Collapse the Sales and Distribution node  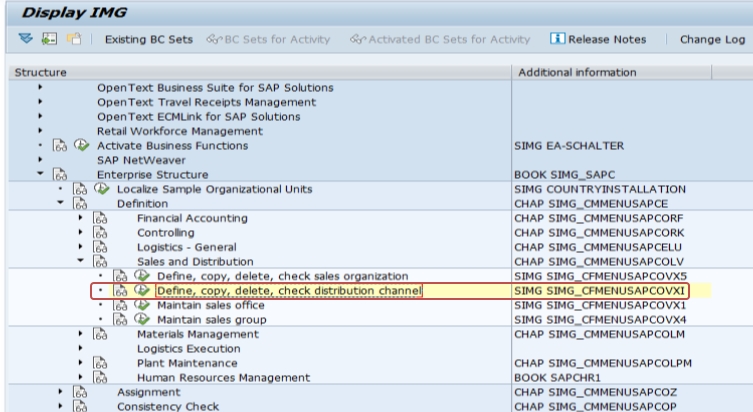coord(81,260)
